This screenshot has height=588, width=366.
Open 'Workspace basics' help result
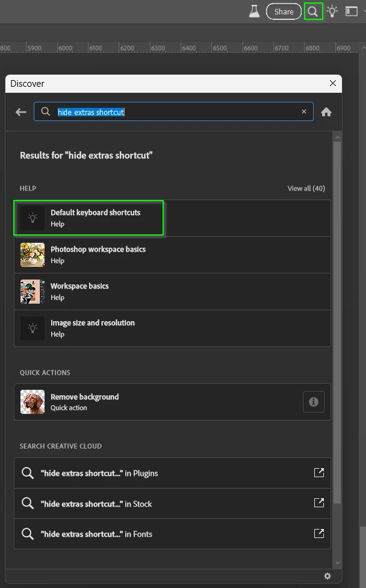tap(172, 292)
